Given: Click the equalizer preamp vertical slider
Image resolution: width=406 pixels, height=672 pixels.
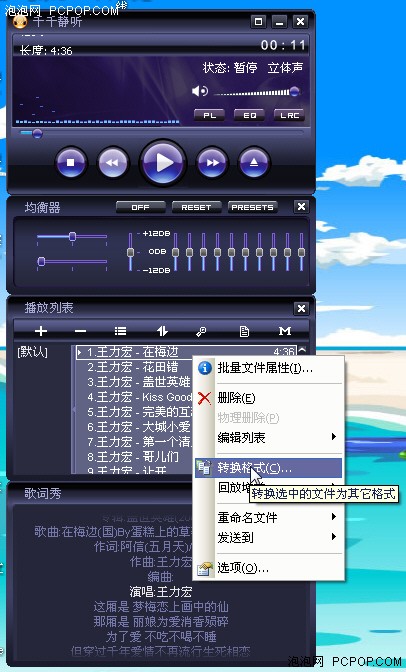Looking at the screenshot, I should pyautogui.click(x=130, y=252).
